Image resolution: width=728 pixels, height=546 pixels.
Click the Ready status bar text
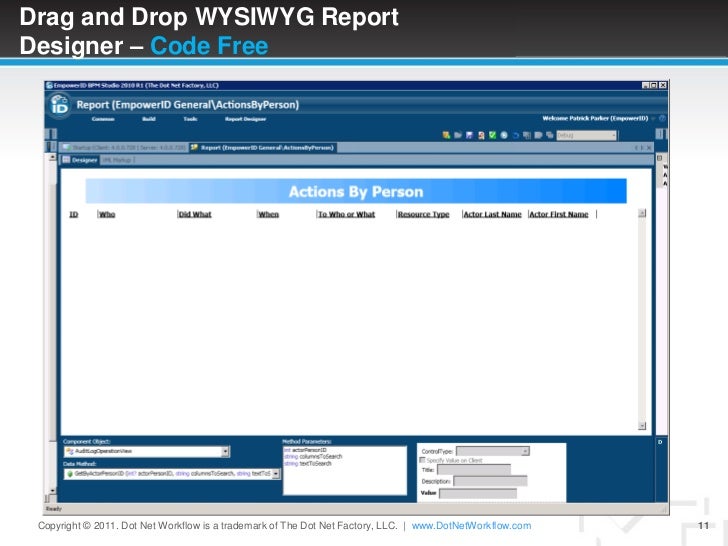54,509
